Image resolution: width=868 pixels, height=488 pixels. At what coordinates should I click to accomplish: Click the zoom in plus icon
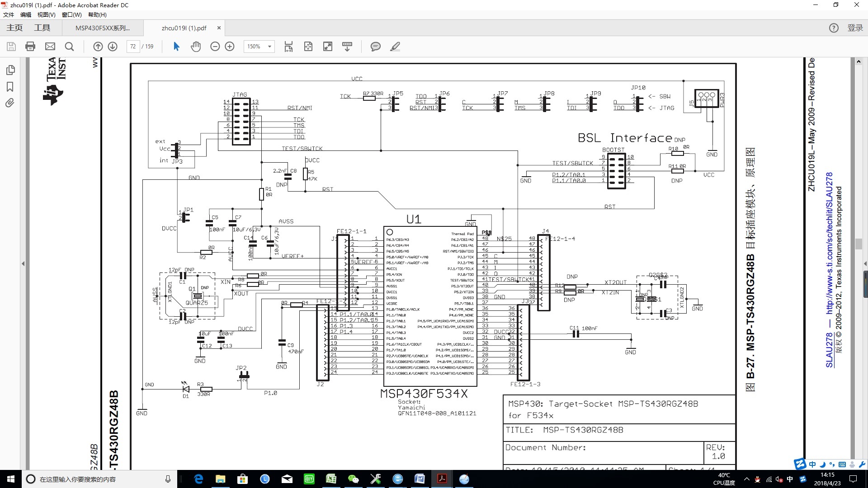(230, 47)
